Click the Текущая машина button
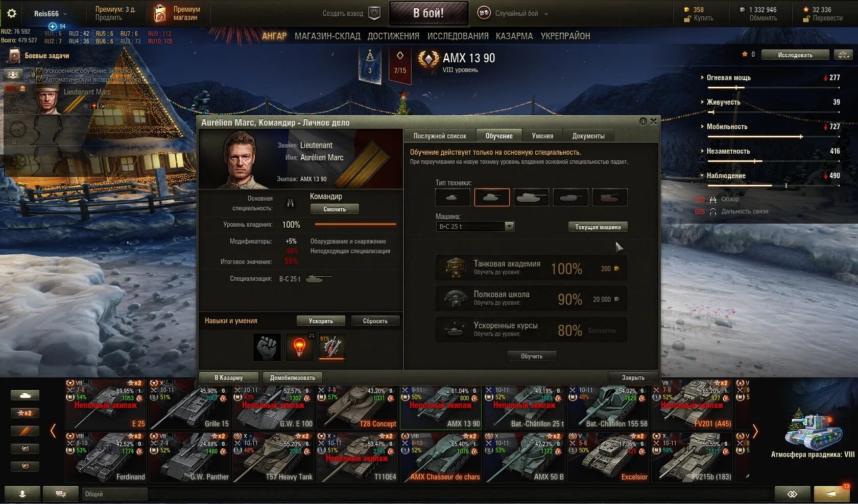 coord(598,227)
